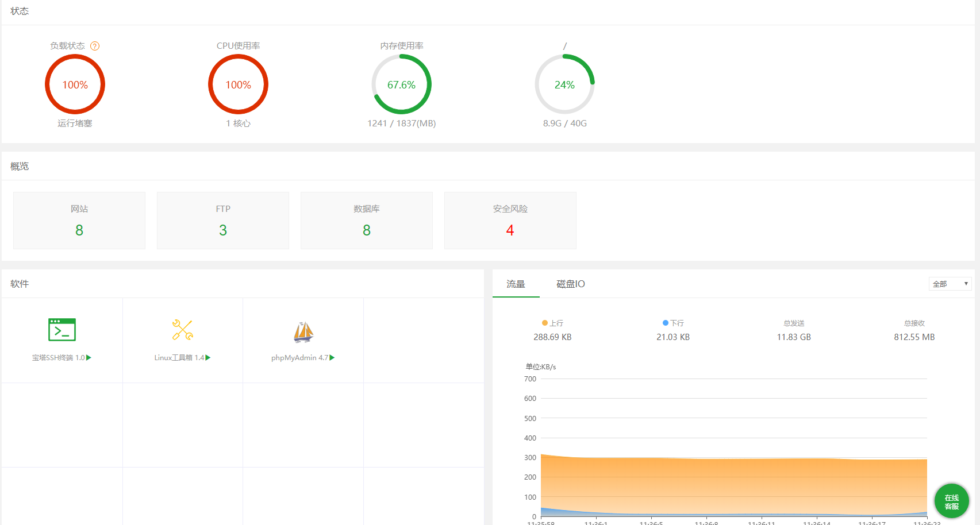
Task: Click the 100% load status gauge
Action: 75,84
